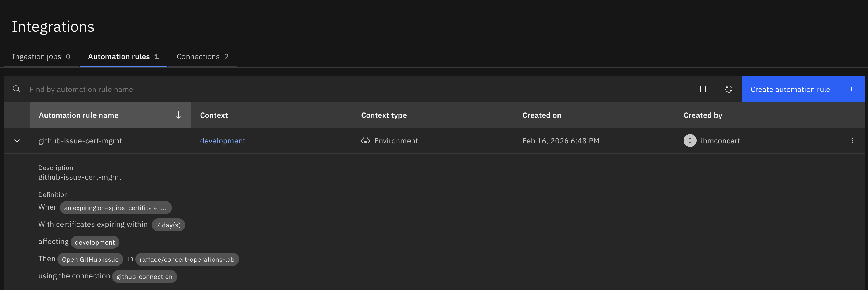This screenshot has height=290, width=868.
Task: Open the development context link
Action: coord(222,141)
